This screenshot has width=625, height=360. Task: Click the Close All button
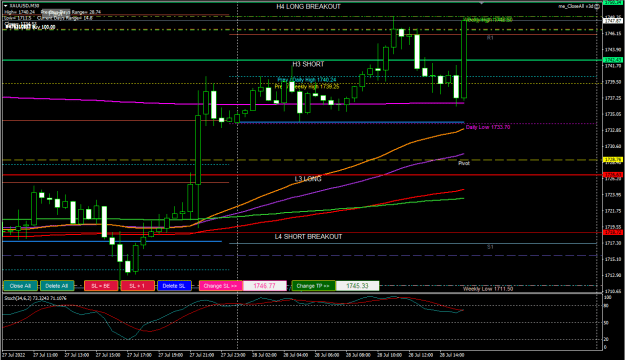coord(20,286)
